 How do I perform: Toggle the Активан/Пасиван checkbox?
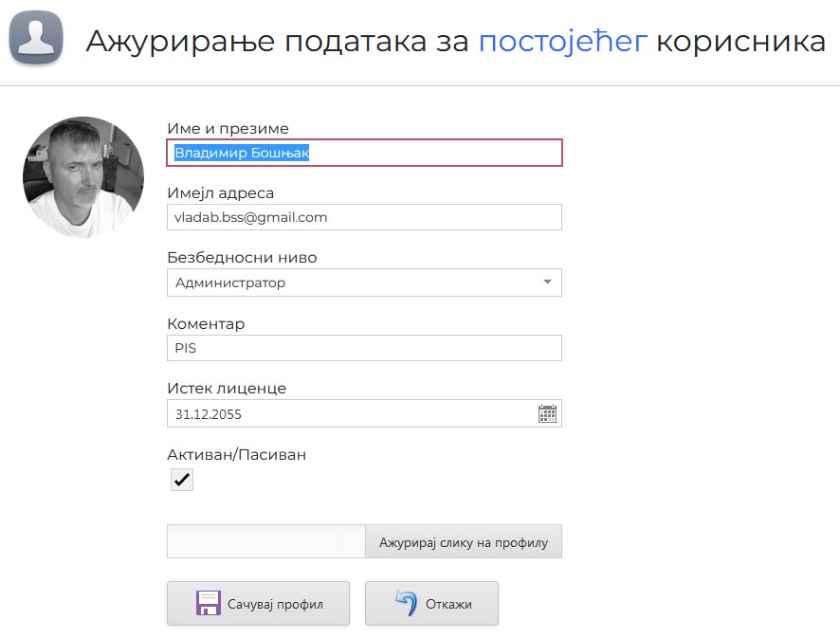(182, 481)
